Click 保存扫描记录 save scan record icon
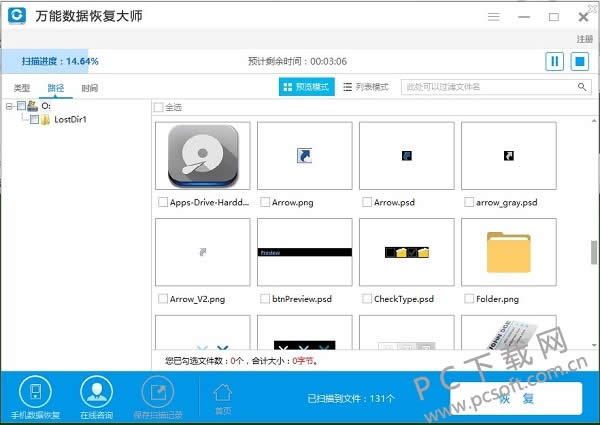 pyautogui.click(x=158, y=392)
